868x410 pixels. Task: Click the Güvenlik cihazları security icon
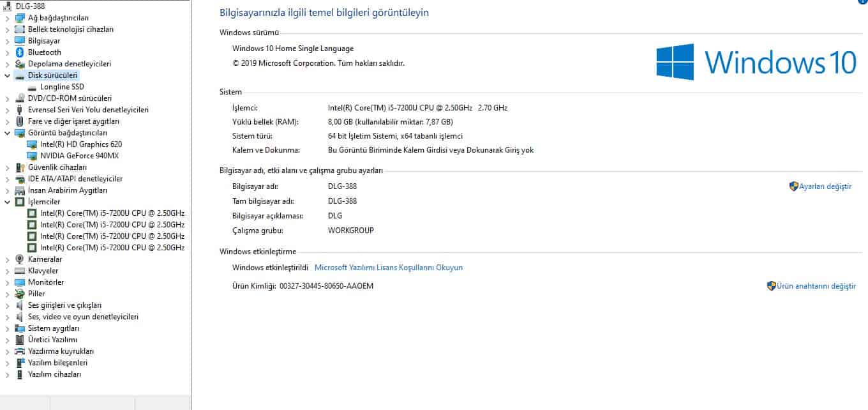(x=20, y=167)
